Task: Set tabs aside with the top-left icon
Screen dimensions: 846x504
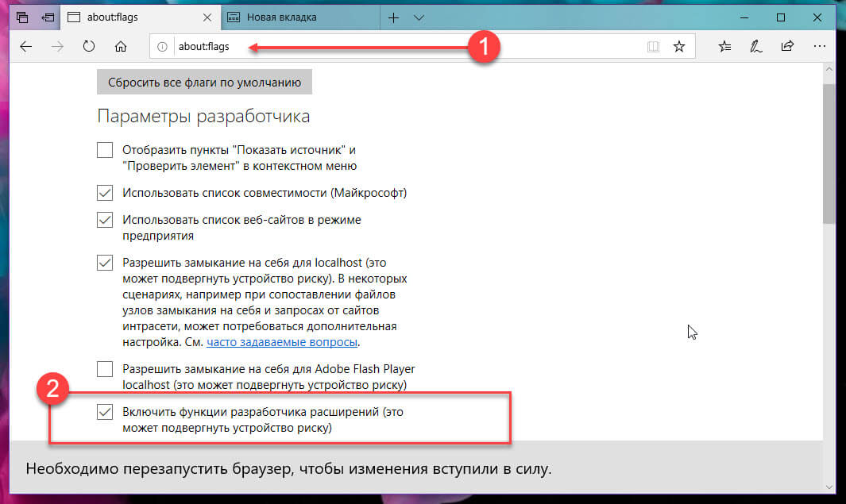Action: pyautogui.click(x=20, y=17)
